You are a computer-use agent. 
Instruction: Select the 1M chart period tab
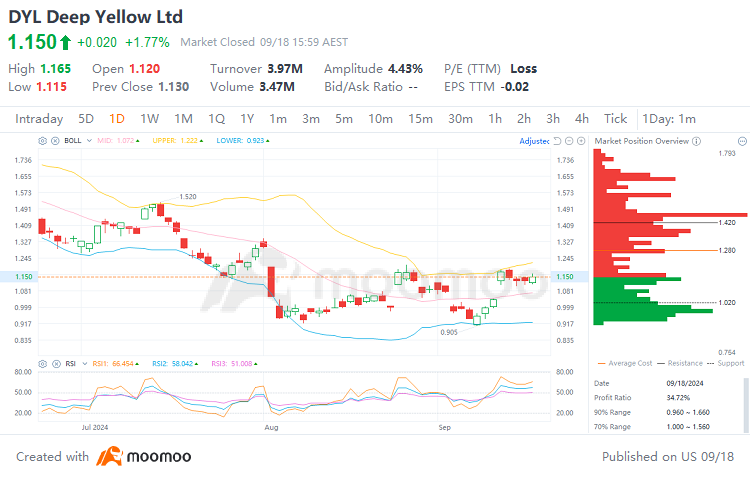coord(183,119)
